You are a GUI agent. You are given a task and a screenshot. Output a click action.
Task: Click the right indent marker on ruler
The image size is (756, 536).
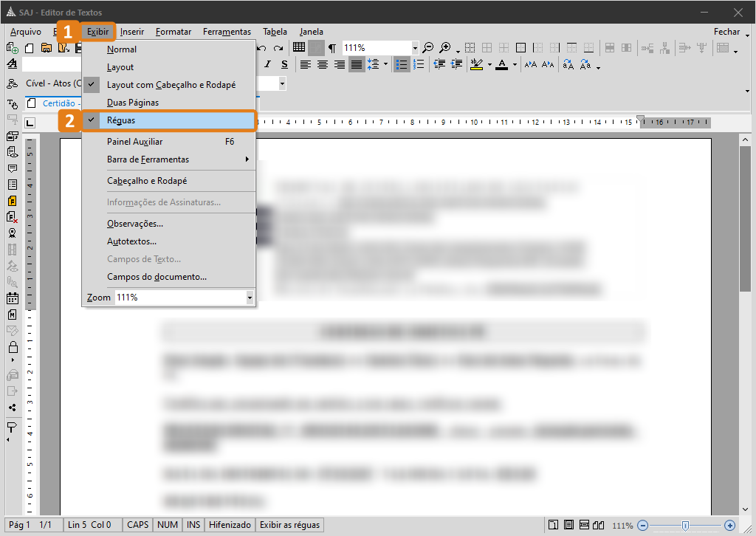coord(640,119)
